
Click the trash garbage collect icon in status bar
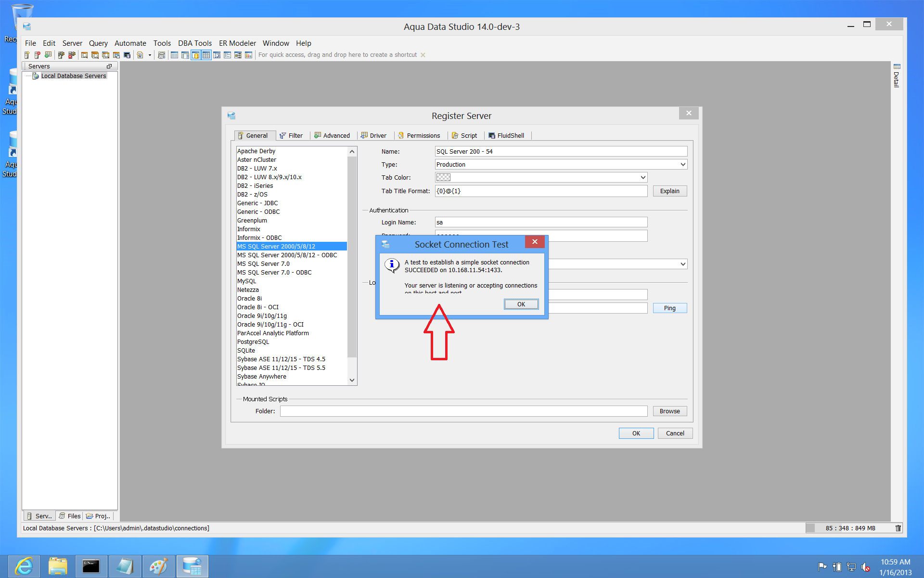[x=898, y=528]
